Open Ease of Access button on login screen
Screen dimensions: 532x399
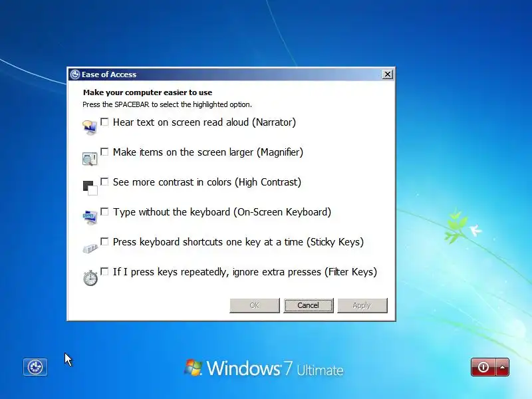tap(35, 367)
